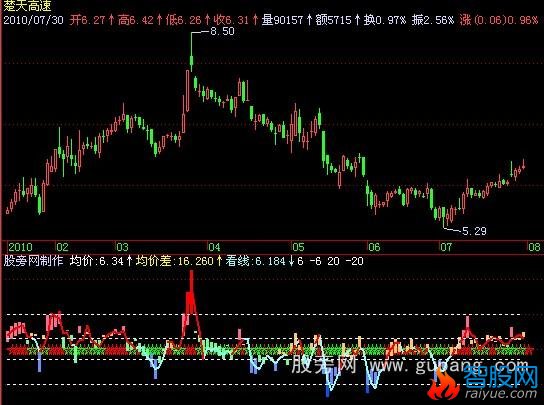Select the date 2010/07/30
Screen dimensions: 544x405
point(33,20)
